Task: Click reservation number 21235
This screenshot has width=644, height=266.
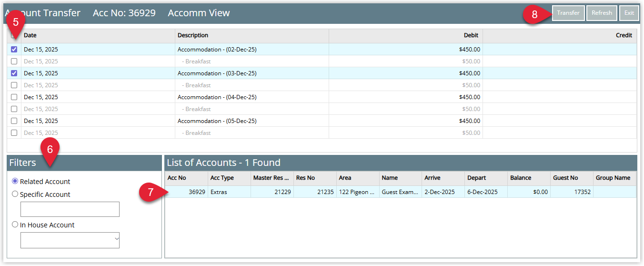Action: [315, 192]
